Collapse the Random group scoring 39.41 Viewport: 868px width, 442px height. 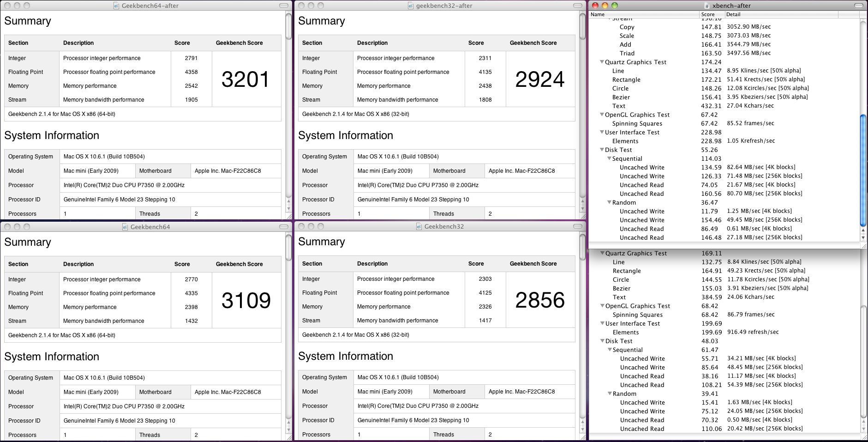610,394
